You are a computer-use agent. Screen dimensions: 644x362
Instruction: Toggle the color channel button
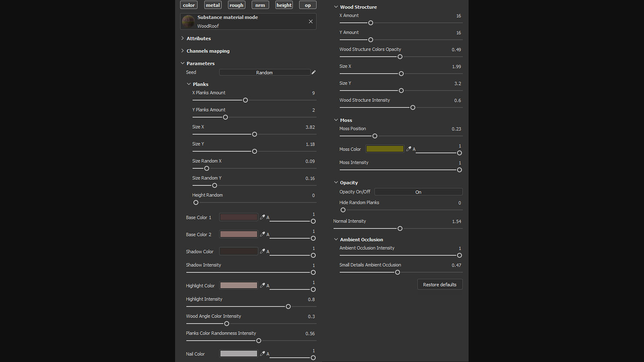coord(189,5)
